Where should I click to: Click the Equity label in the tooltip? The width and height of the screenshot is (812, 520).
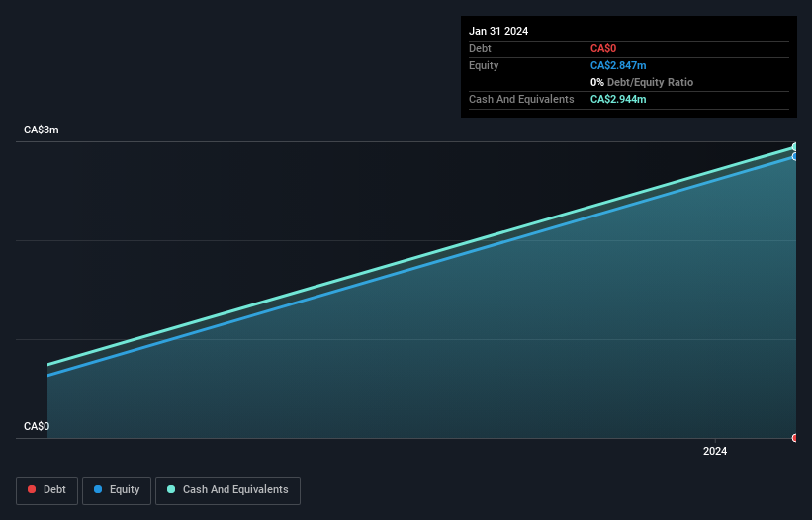[x=484, y=65]
